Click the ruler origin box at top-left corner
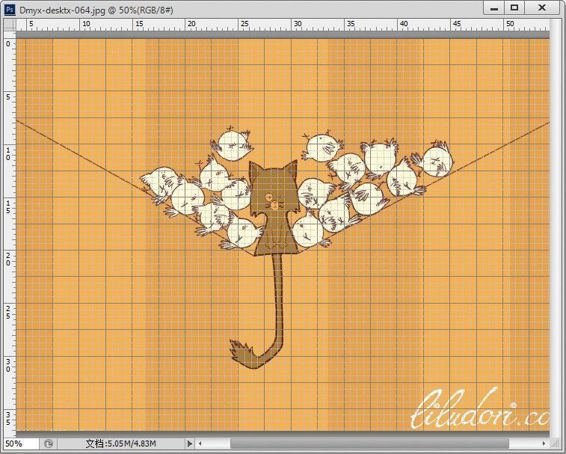Image resolution: width=566 pixels, height=454 pixels. point(10,25)
